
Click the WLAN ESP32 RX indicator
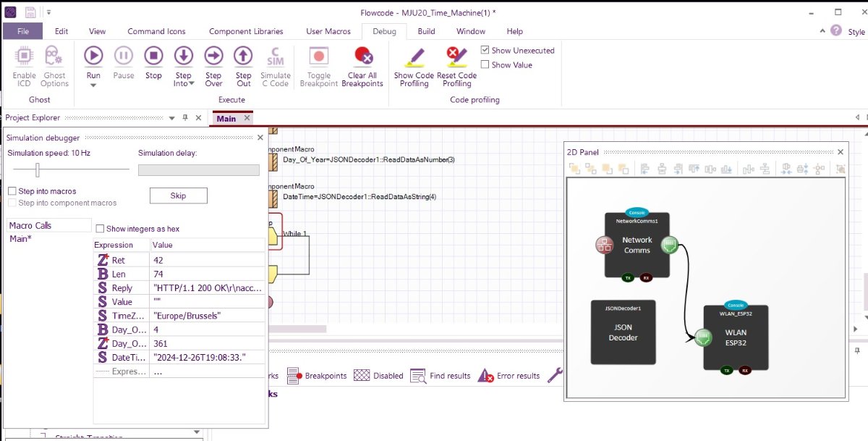coord(745,370)
